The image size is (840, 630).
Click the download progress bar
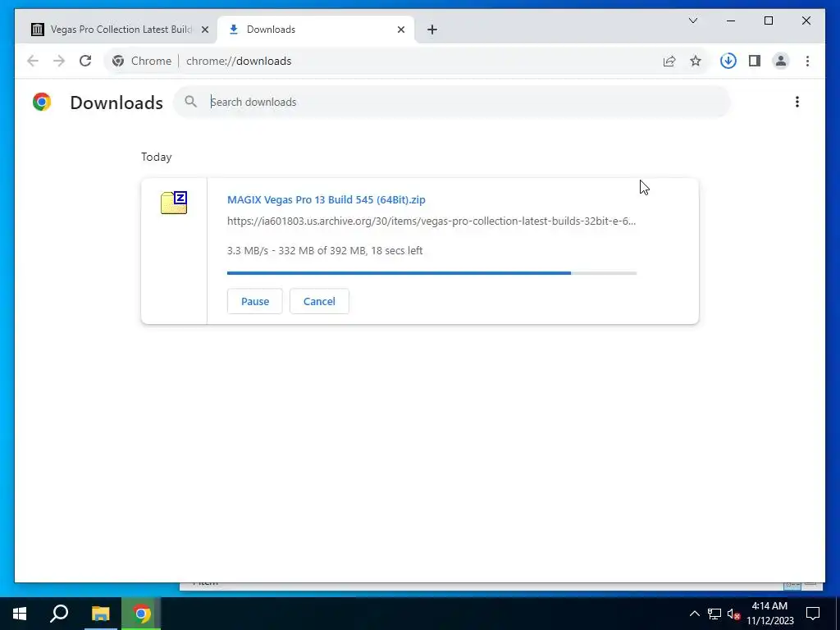(x=431, y=273)
